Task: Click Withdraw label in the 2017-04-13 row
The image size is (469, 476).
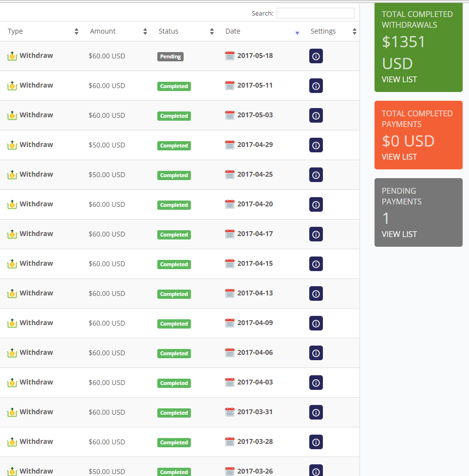Action: click(36, 293)
